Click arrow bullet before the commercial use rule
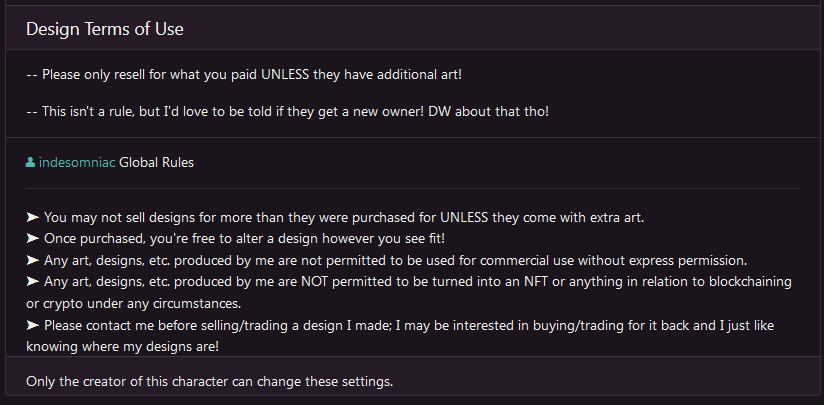The image size is (824, 405). click(x=33, y=260)
